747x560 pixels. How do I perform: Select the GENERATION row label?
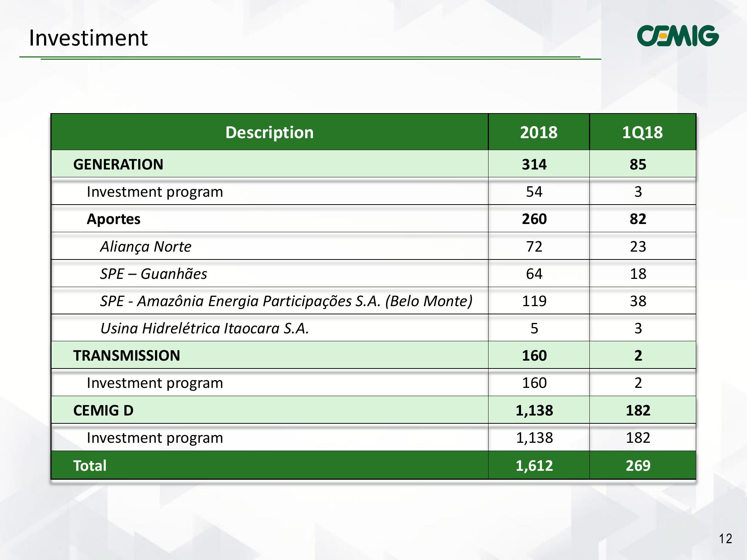coord(118,164)
